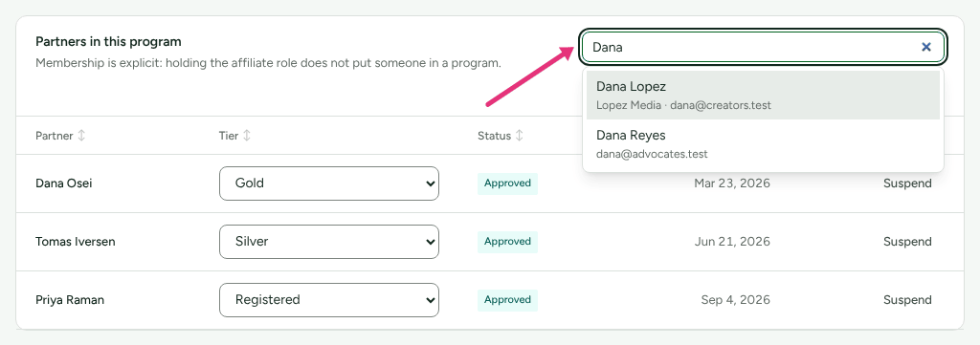Image resolution: width=980 pixels, height=345 pixels.
Task: Click the Sep 4, 2026 date
Action: click(736, 300)
